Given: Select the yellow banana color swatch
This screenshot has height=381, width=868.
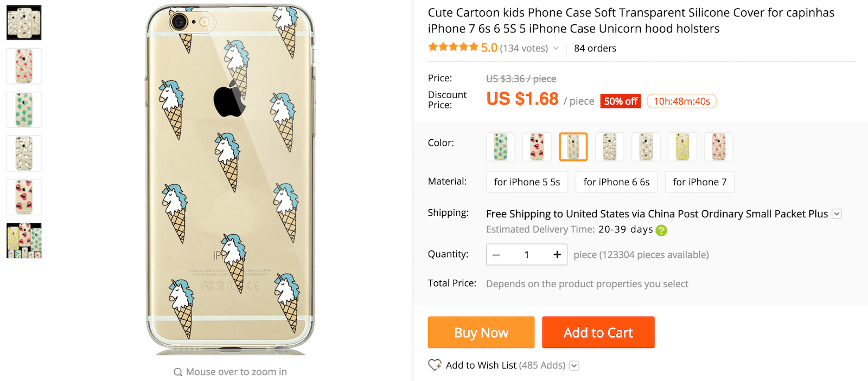Looking at the screenshot, I should point(682,147).
